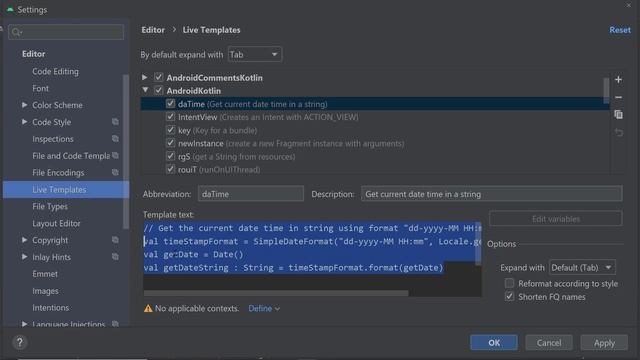The height and width of the screenshot is (360, 640).
Task: Select the IntentView template row
Action: coord(375,117)
